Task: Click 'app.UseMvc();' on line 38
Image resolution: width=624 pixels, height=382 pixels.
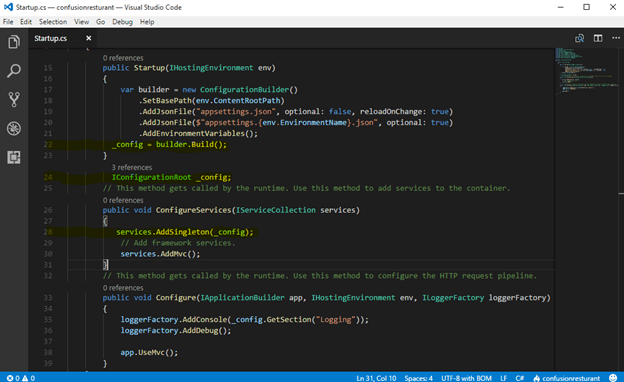Action: coord(149,353)
